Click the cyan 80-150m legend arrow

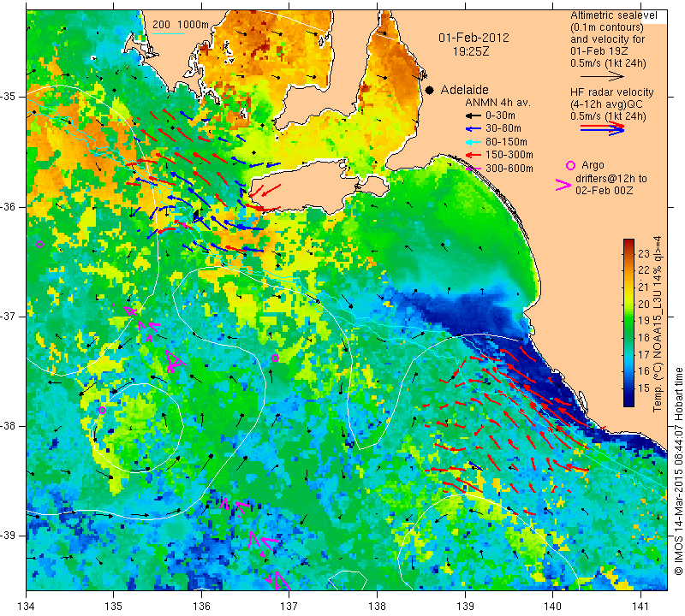coord(473,142)
